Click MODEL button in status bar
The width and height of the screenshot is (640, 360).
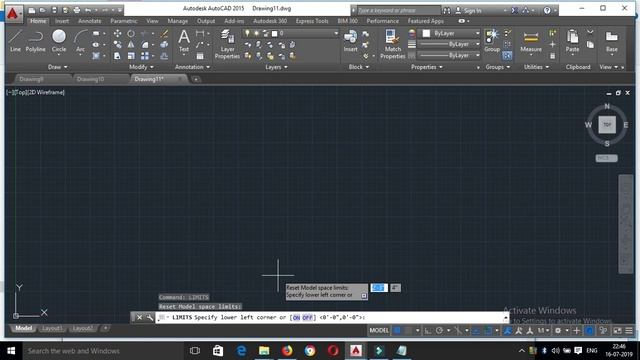coord(379,330)
